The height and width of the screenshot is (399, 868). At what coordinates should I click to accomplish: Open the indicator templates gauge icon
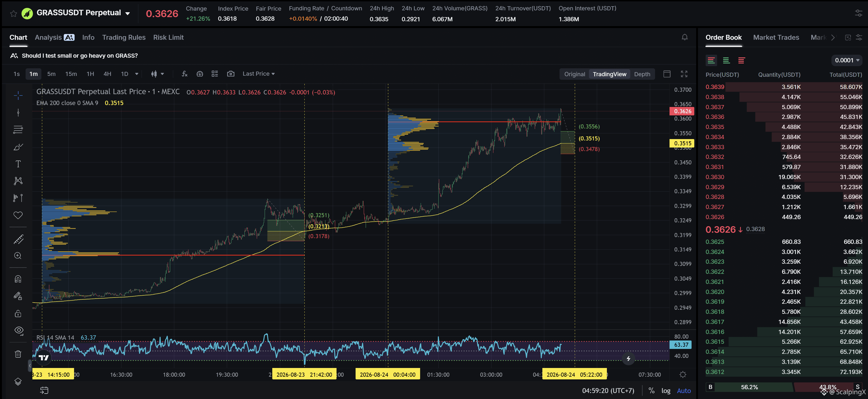(x=200, y=74)
